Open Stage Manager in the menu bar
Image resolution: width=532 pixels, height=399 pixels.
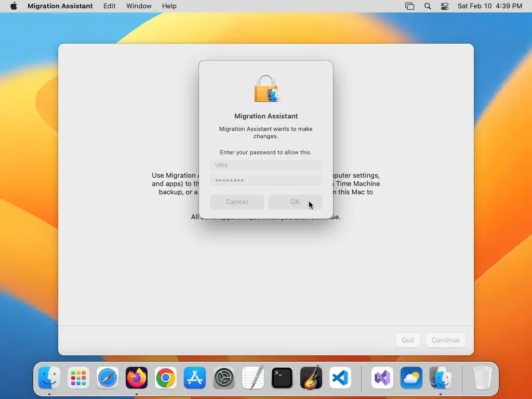tap(409, 6)
